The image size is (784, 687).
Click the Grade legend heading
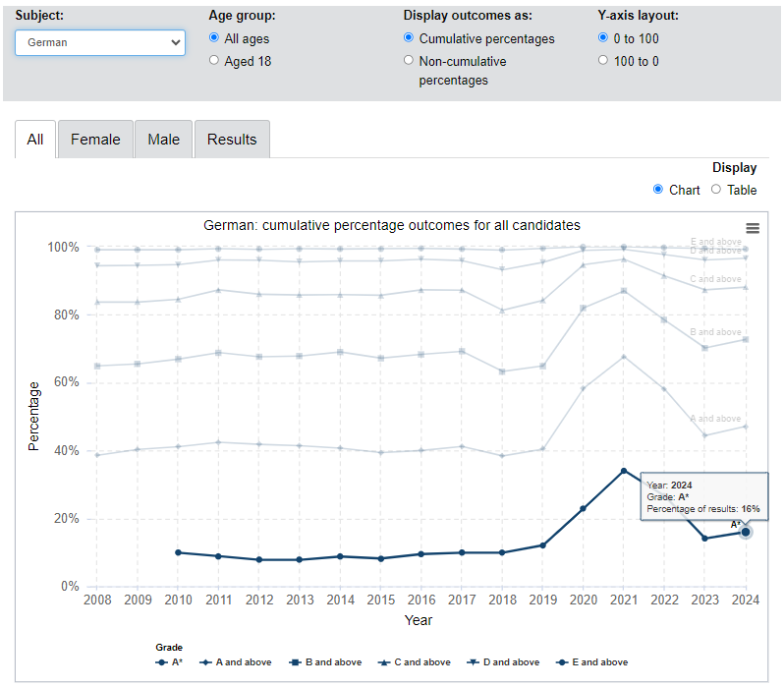pyautogui.click(x=169, y=647)
